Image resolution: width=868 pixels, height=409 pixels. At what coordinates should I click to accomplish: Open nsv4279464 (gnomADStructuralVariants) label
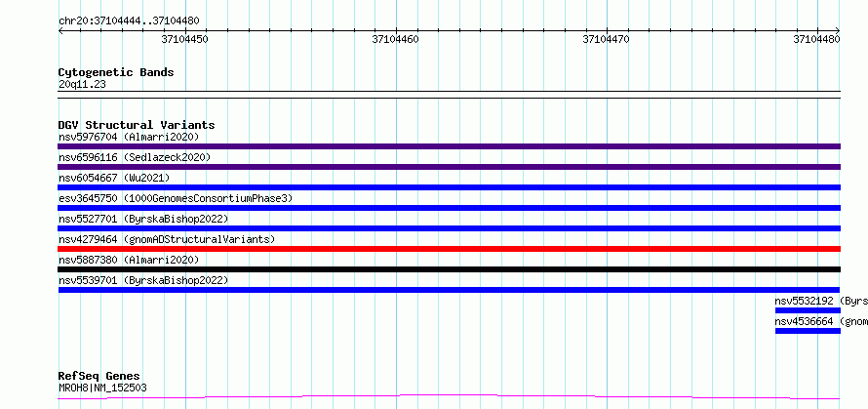pyautogui.click(x=167, y=239)
